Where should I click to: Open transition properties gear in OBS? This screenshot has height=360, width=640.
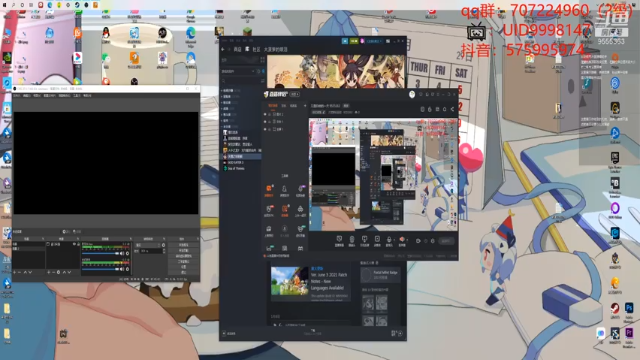click(163, 245)
